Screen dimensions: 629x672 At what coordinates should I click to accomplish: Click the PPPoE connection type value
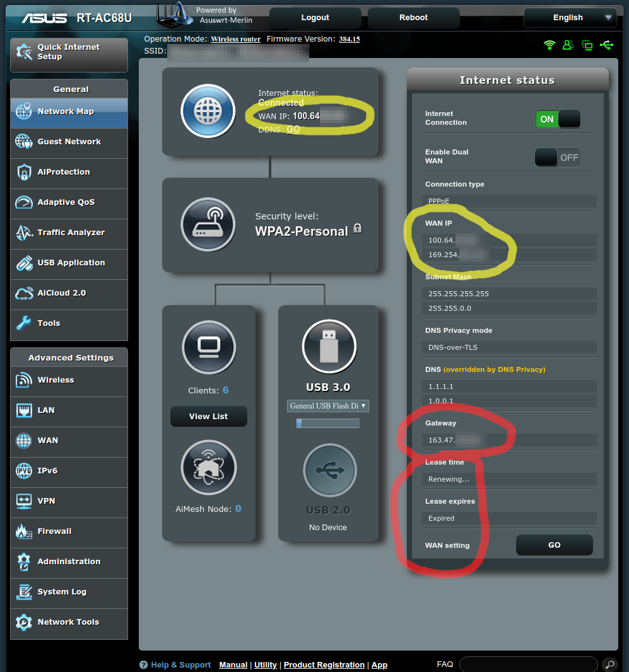(x=509, y=201)
